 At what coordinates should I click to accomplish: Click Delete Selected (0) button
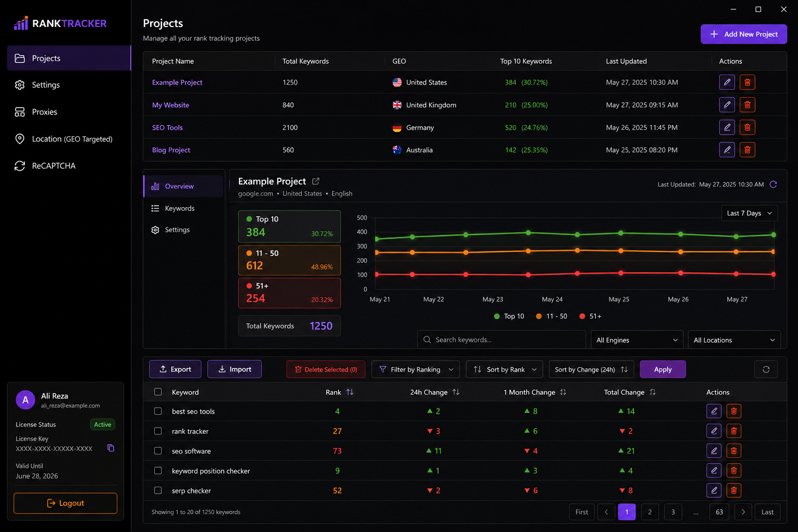[x=326, y=369]
